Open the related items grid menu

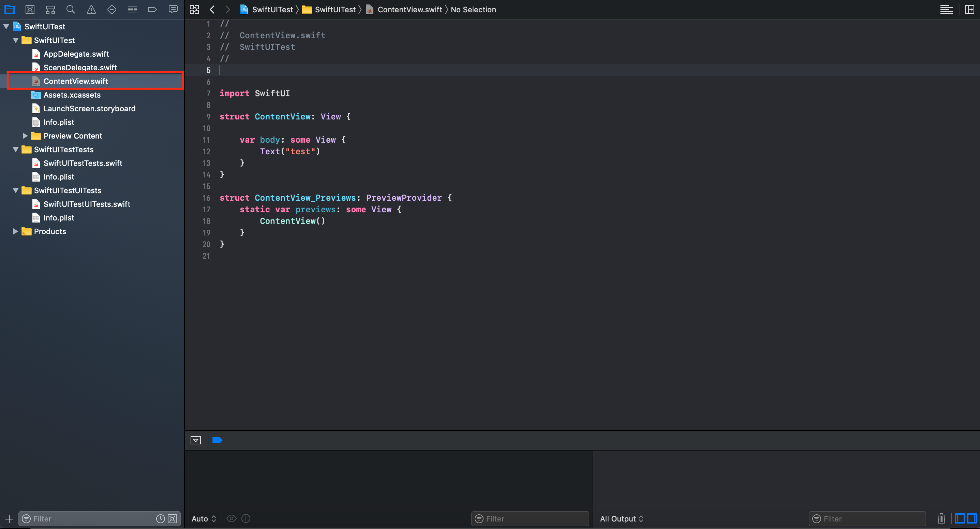pyautogui.click(x=194, y=10)
